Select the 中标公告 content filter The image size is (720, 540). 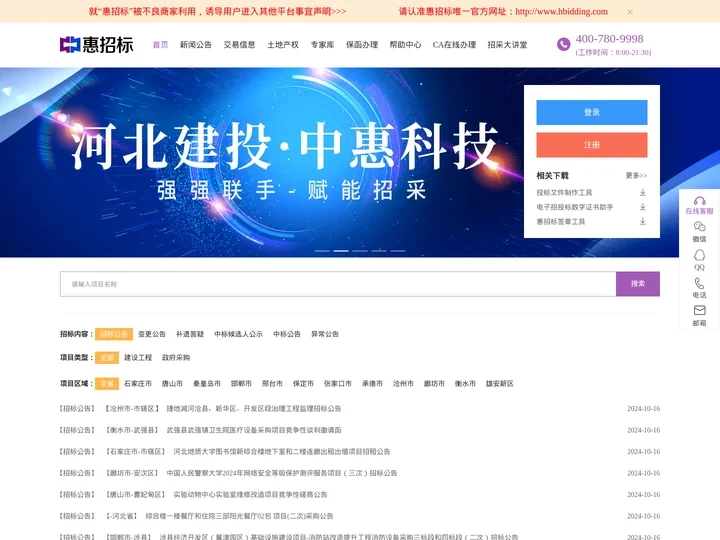coord(287,334)
